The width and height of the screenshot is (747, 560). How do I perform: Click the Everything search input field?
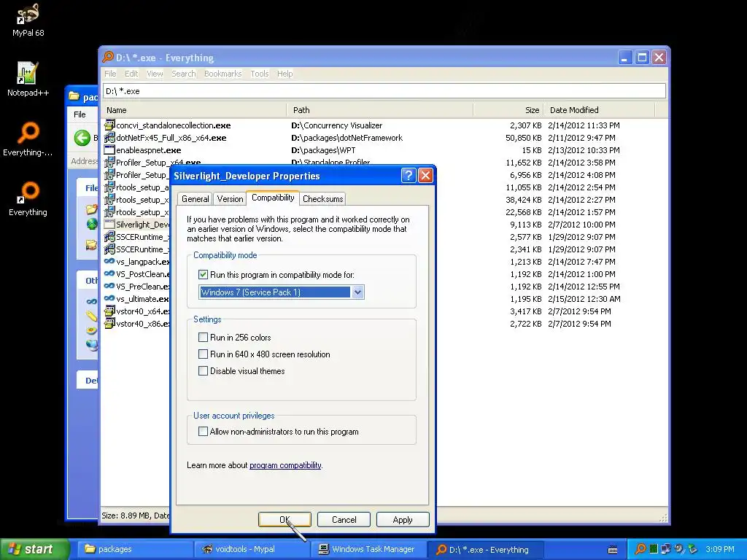click(x=384, y=91)
